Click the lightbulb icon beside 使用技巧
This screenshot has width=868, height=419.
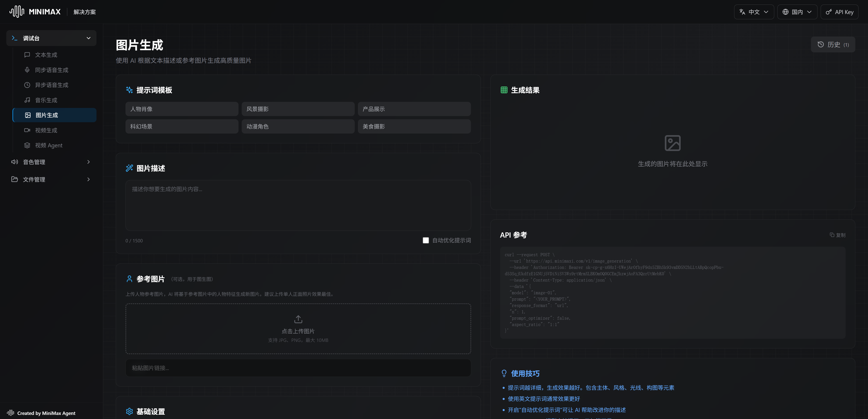tap(504, 373)
